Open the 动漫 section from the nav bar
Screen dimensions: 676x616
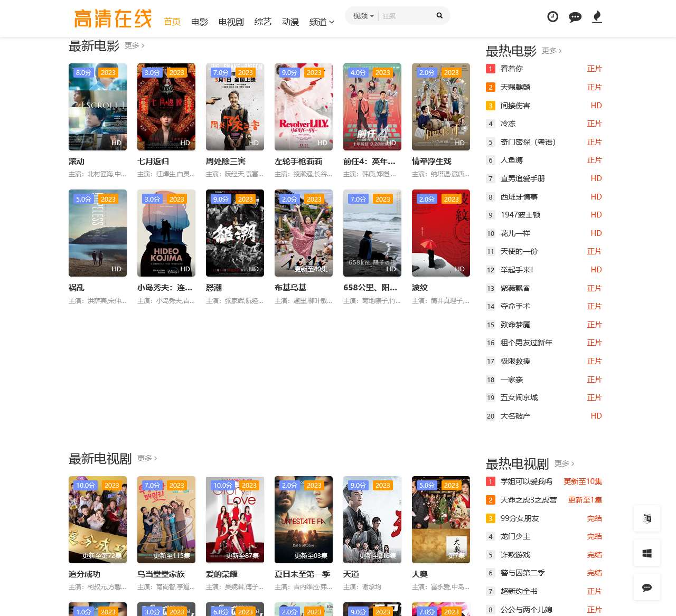[290, 22]
